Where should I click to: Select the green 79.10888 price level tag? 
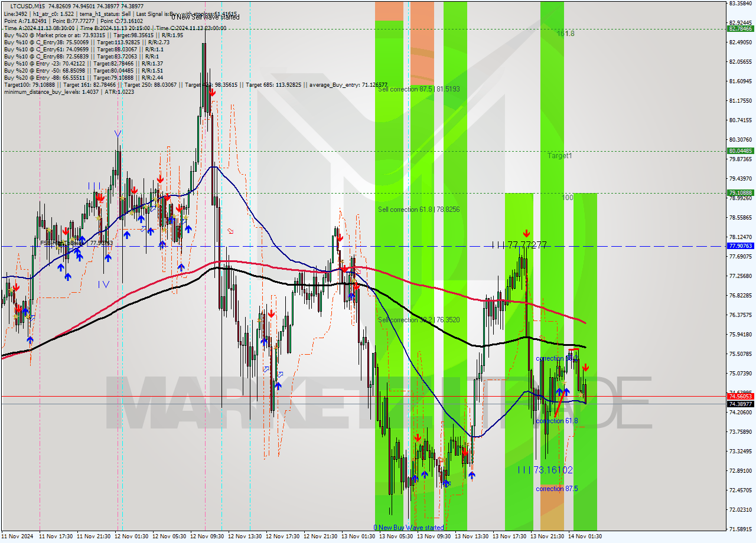coord(740,193)
